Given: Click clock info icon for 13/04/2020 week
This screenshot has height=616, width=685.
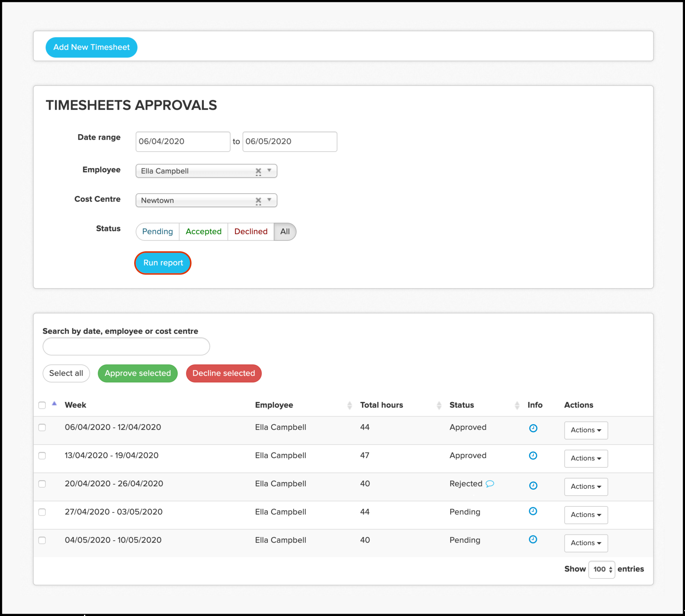Looking at the screenshot, I should pyautogui.click(x=533, y=456).
